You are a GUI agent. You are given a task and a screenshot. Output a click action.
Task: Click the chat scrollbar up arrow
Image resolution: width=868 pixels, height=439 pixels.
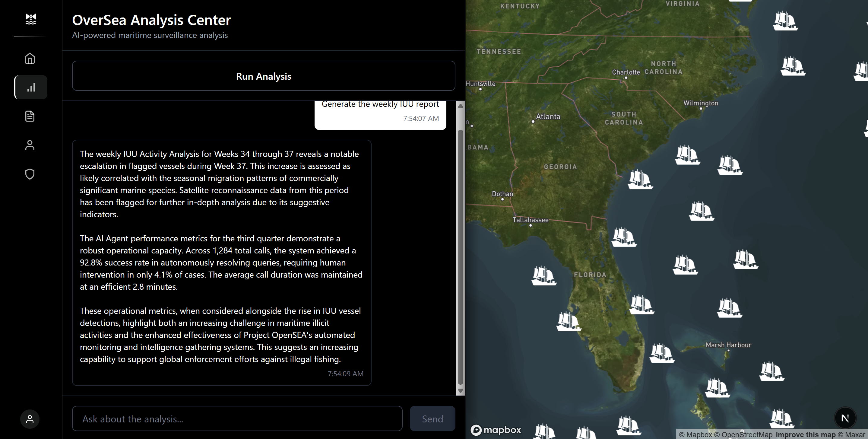(x=460, y=106)
